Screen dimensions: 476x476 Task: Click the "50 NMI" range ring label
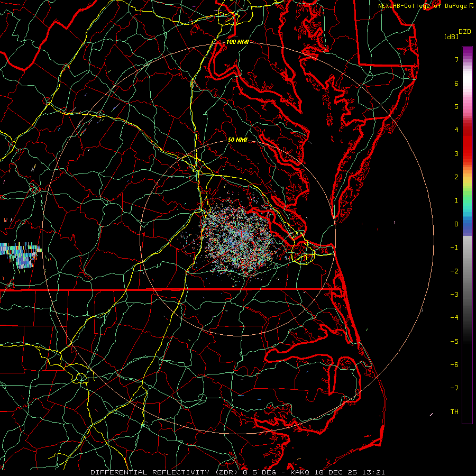[237, 140]
